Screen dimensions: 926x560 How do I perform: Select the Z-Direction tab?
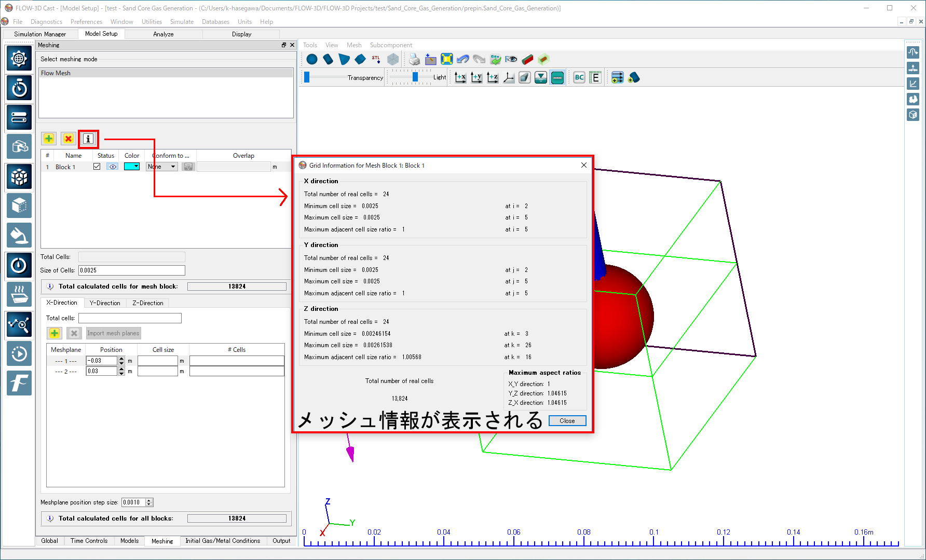point(148,303)
